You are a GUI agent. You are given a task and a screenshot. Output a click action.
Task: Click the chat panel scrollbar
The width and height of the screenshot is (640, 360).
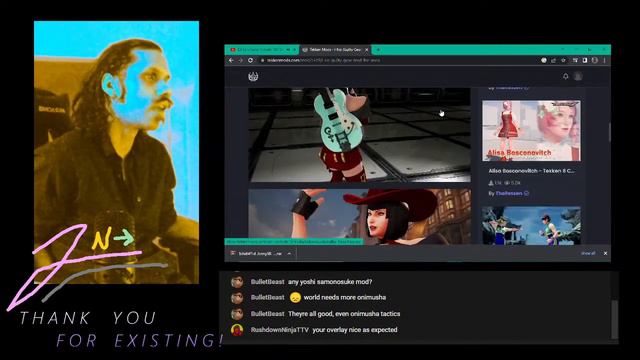615,320
